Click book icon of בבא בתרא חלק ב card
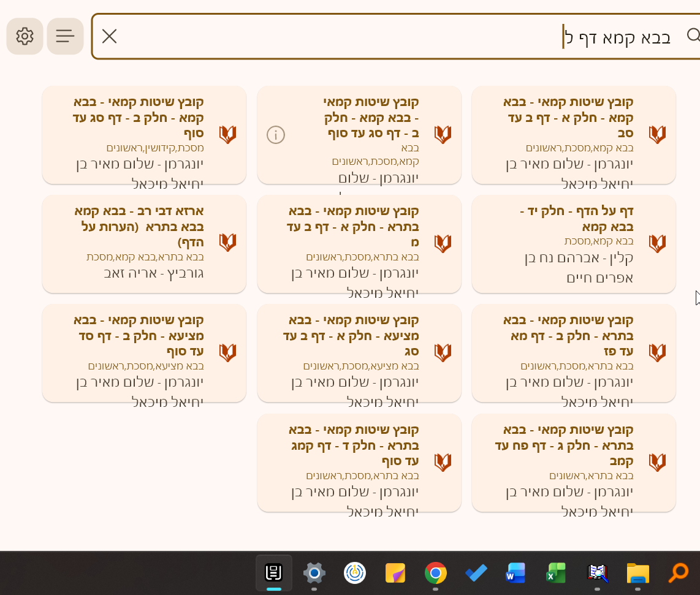Image resolution: width=700 pixels, height=595 pixels. coord(657,352)
